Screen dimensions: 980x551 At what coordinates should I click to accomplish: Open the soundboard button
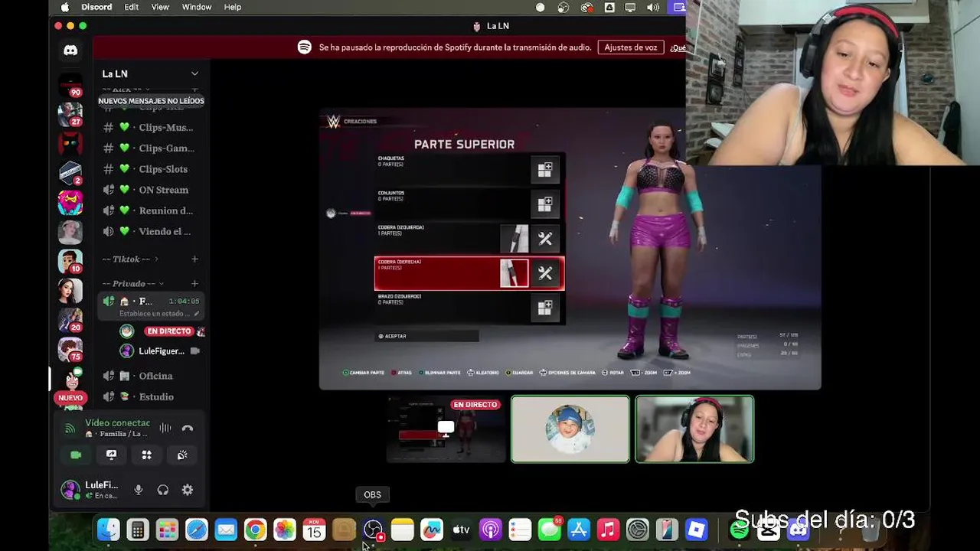point(182,455)
